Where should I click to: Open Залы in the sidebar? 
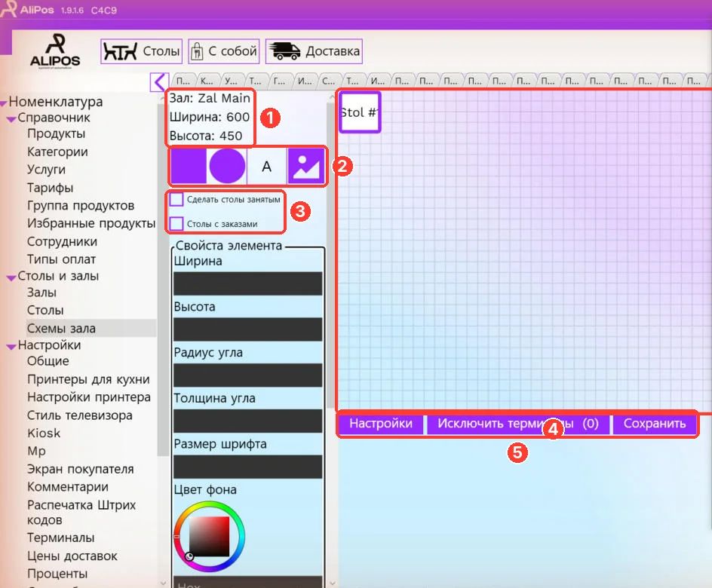[x=41, y=292]
